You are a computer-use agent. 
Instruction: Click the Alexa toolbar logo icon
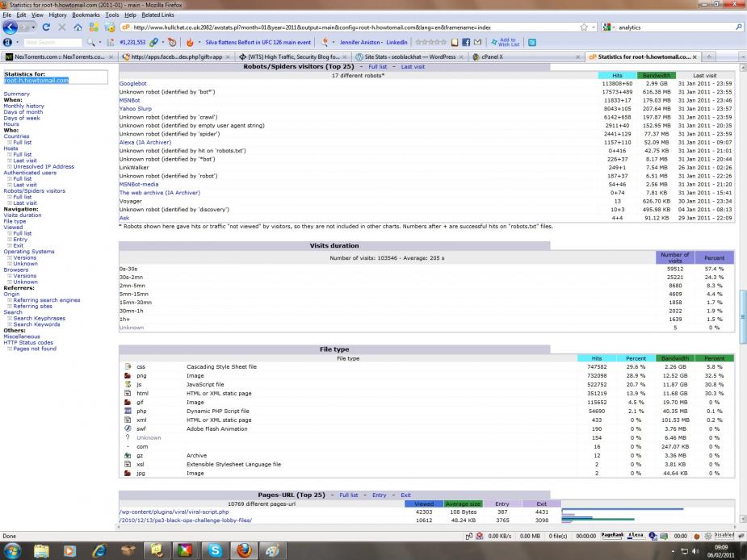pos(7,43)
